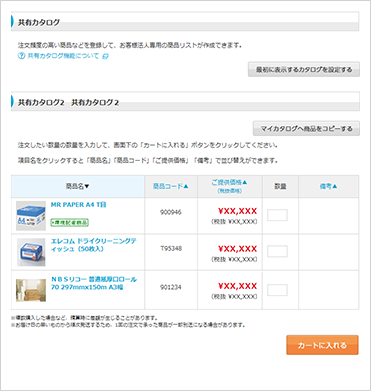Open MR PAPER A4 product thumbnail
371x391 pixels.
coord(31,216)
